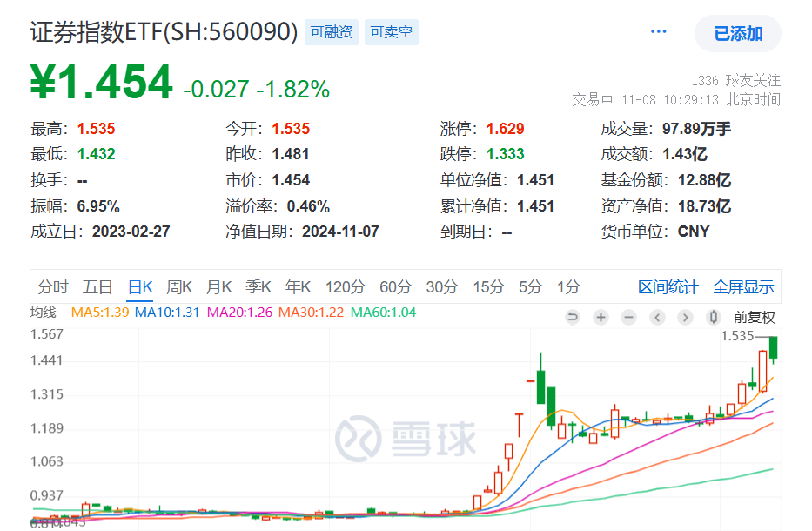Open the 前复权 price adjustment dropdown
The image size is (812, 531).
pyautogui.click(x=755, y=318)
